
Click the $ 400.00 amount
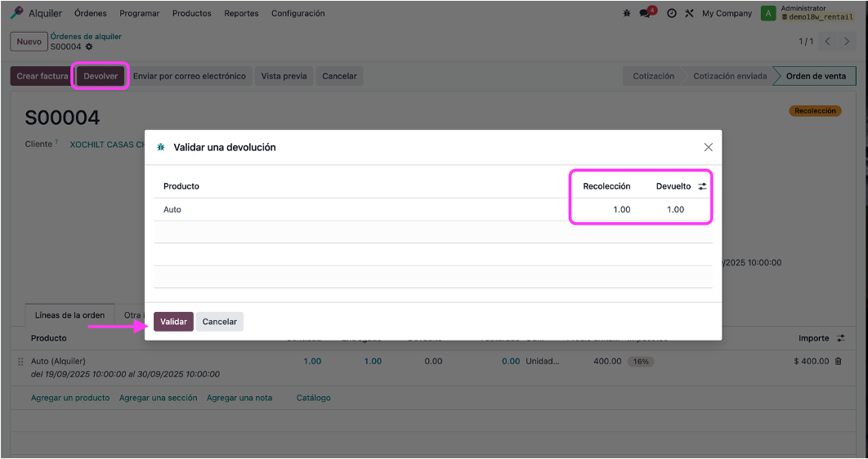pos(811,361)
